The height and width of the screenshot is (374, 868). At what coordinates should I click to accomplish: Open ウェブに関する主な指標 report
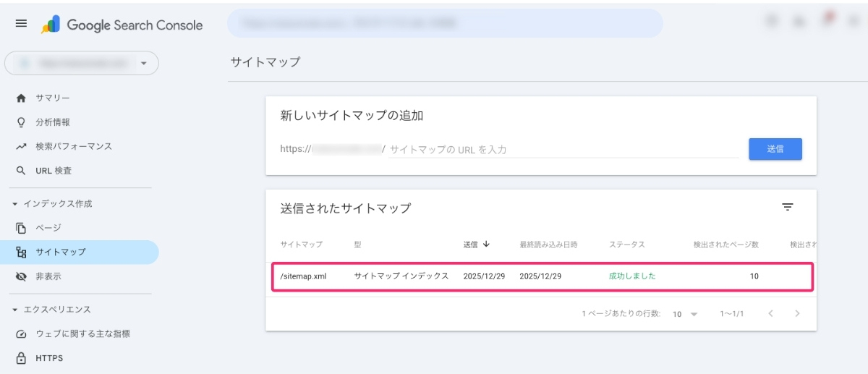pyautogui.click(x=82, y=333)
